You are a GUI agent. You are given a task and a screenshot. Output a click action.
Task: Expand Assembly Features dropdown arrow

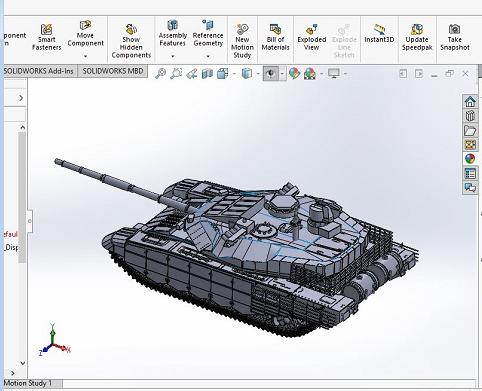click(x=172, y=56)
